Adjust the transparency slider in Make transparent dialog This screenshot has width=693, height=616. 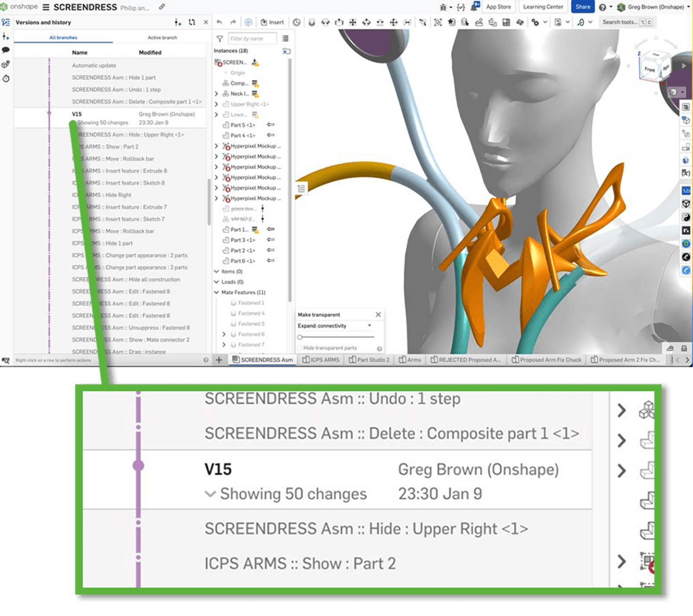[x=300, y=336]
